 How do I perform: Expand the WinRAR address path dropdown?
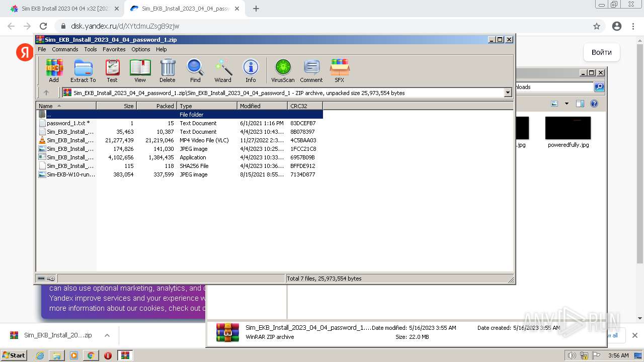(x=508, y=93)
